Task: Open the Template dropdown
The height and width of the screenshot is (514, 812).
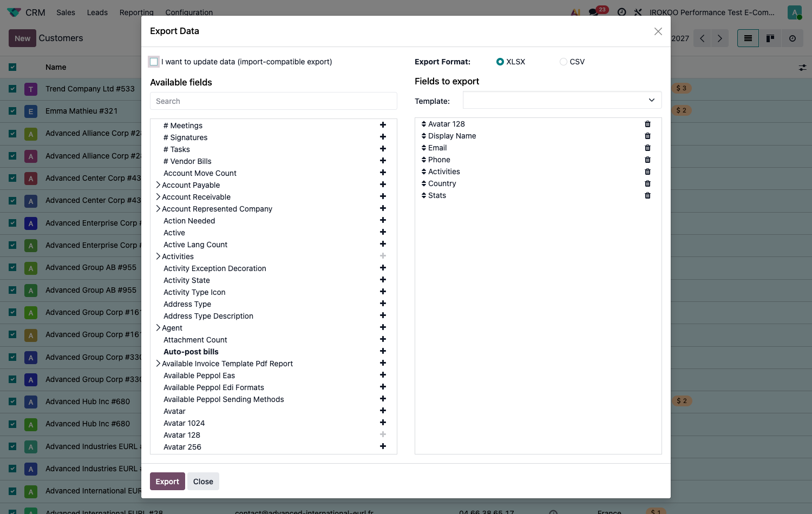Action: coord(562,101)
